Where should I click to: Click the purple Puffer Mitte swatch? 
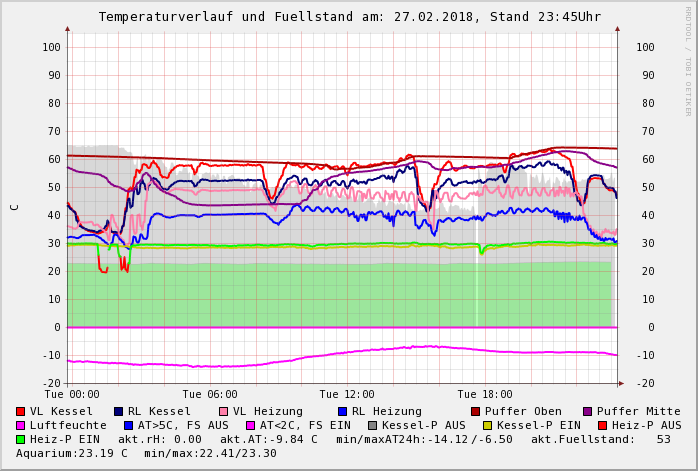coord(588,411)
